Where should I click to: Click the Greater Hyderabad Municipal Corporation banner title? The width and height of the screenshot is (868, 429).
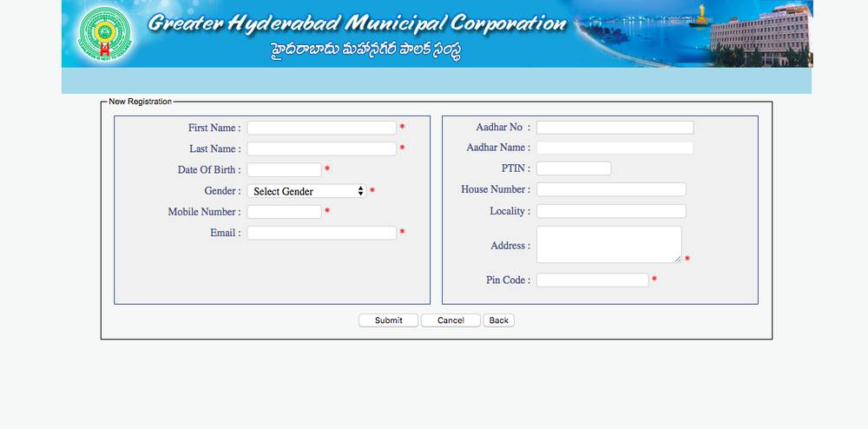(358, 23)
